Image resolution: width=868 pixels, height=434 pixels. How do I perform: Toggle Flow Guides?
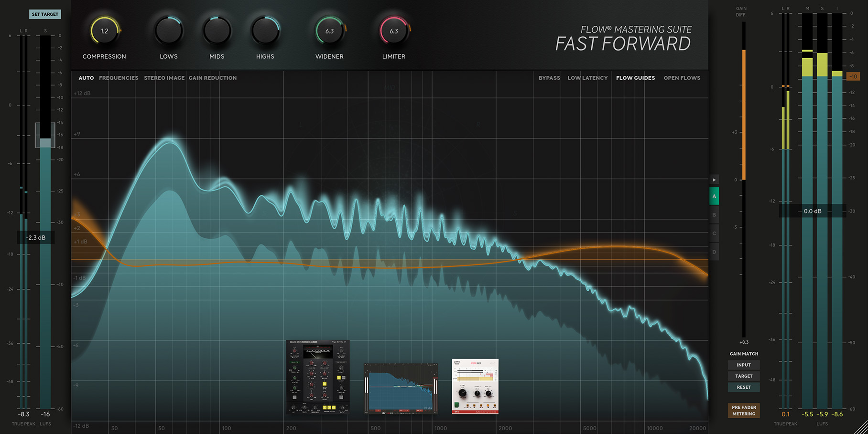635,78
